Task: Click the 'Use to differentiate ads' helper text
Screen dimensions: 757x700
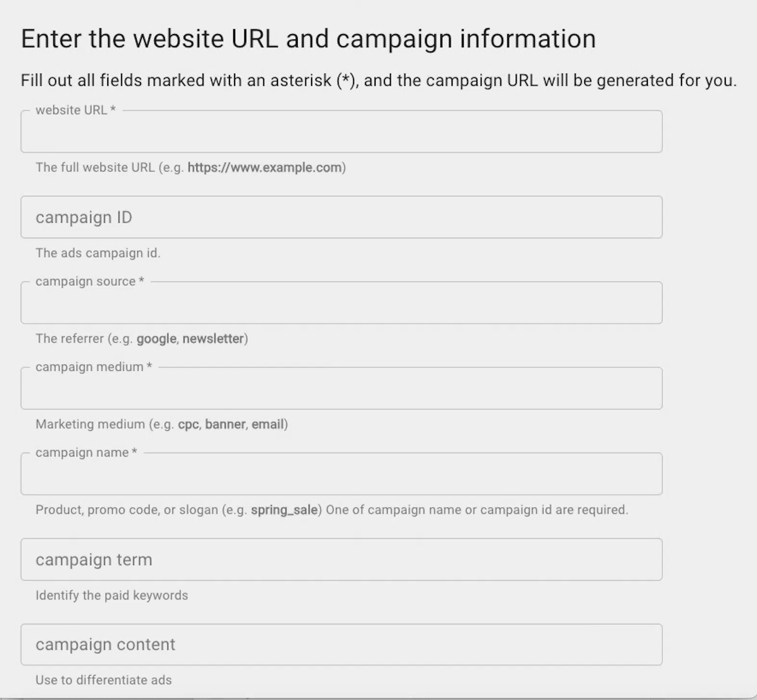Action: point(103,680)
